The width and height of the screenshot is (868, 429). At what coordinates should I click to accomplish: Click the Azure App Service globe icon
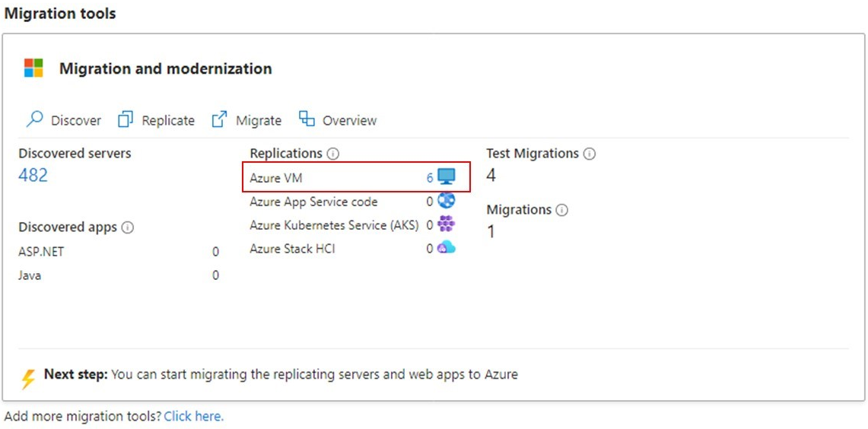[447, 201]
